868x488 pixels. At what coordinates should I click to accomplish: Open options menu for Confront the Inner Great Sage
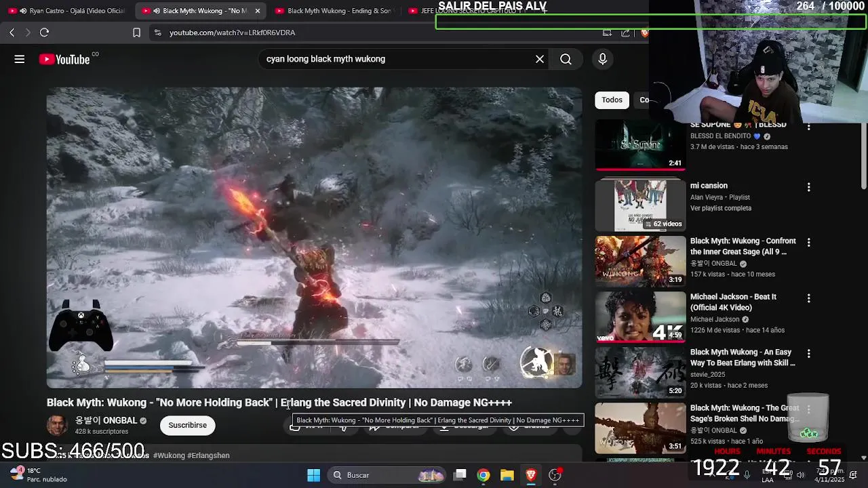(808, 242)
